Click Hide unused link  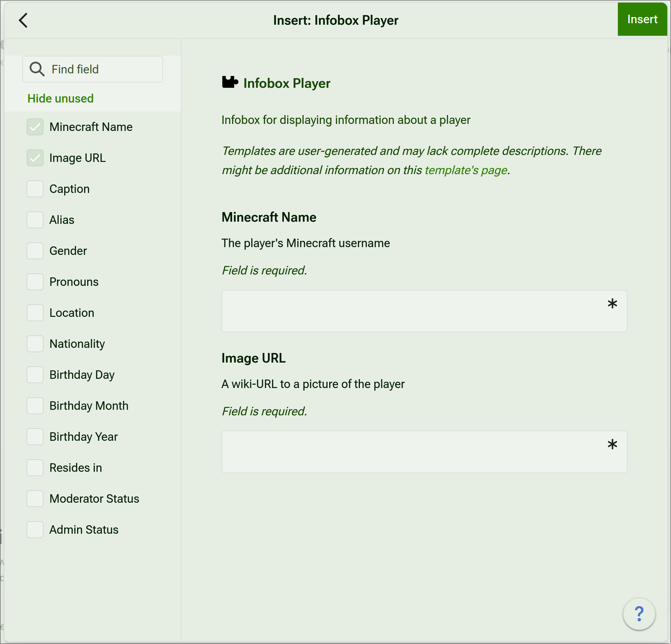point(61,98)
